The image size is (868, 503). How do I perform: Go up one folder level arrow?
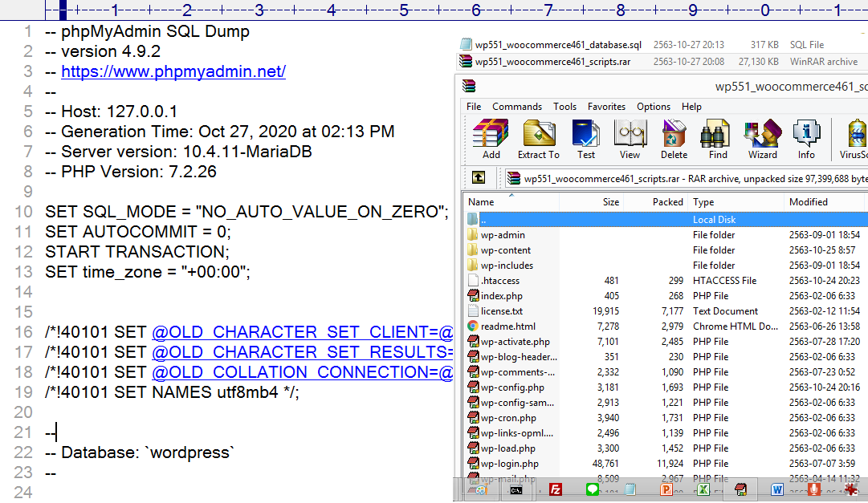pyautogui.click(x=478, y=177)
